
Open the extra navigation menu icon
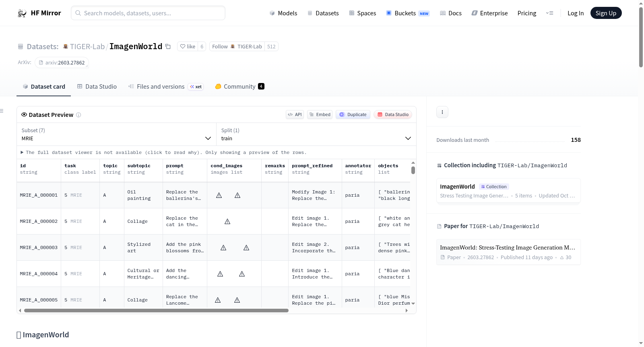pos(549,13)
